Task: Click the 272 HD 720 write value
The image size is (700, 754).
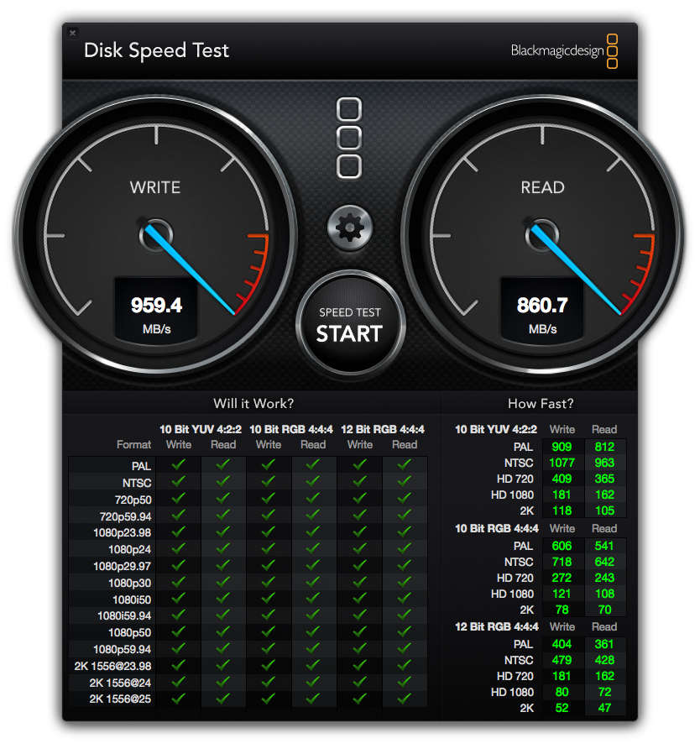Action: (x=562, y=578)
